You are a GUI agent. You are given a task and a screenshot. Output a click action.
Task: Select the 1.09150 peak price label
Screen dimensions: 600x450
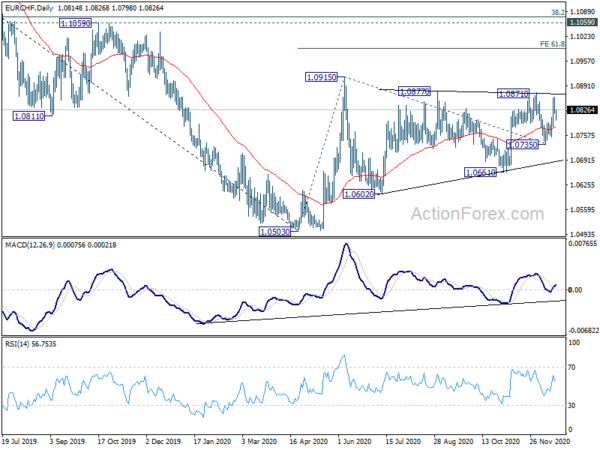[x=321, y=77]
